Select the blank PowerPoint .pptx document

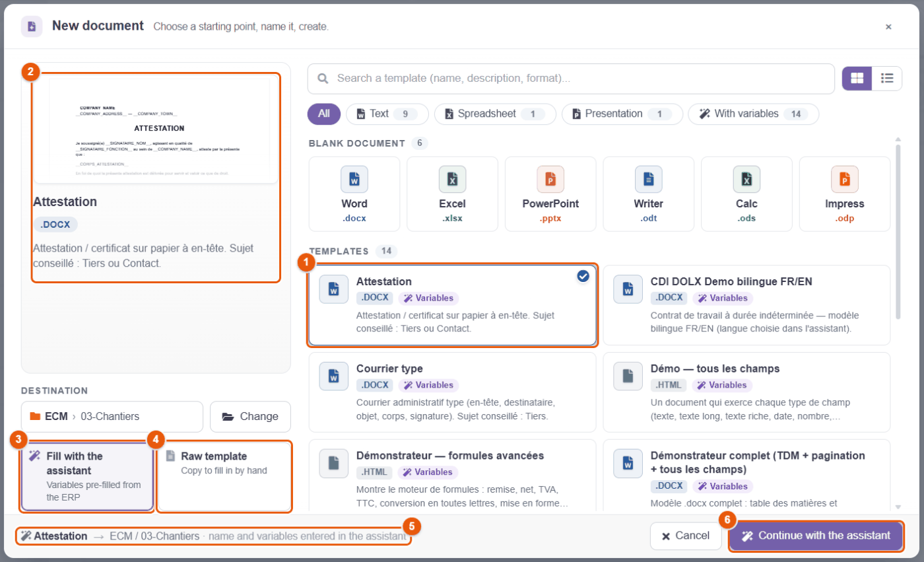click(x=550, y=193)
